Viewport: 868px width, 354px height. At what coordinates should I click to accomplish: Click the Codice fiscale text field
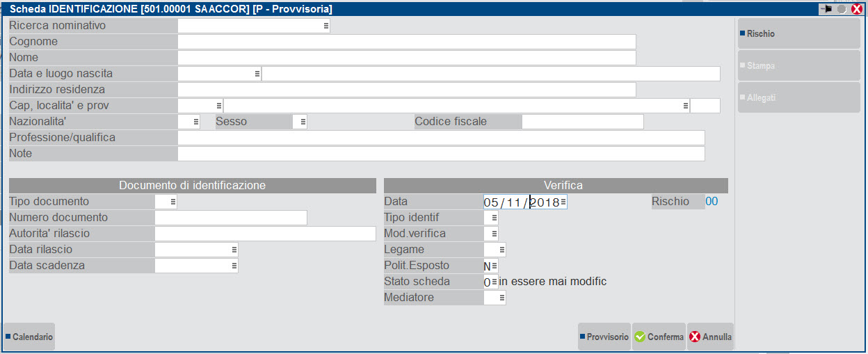(x=582, y=122)
